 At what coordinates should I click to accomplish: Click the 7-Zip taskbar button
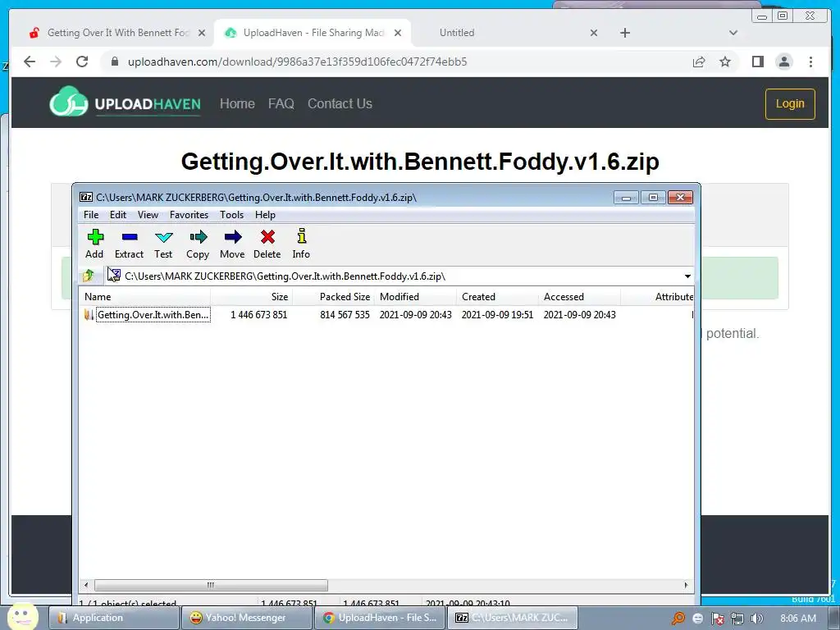click(x=513, y=618)
